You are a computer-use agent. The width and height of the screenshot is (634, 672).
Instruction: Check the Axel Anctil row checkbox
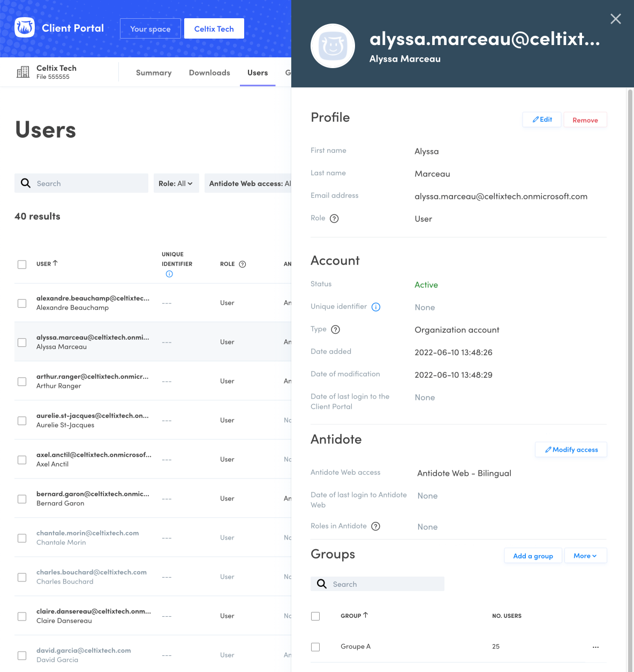pos(22,460)
